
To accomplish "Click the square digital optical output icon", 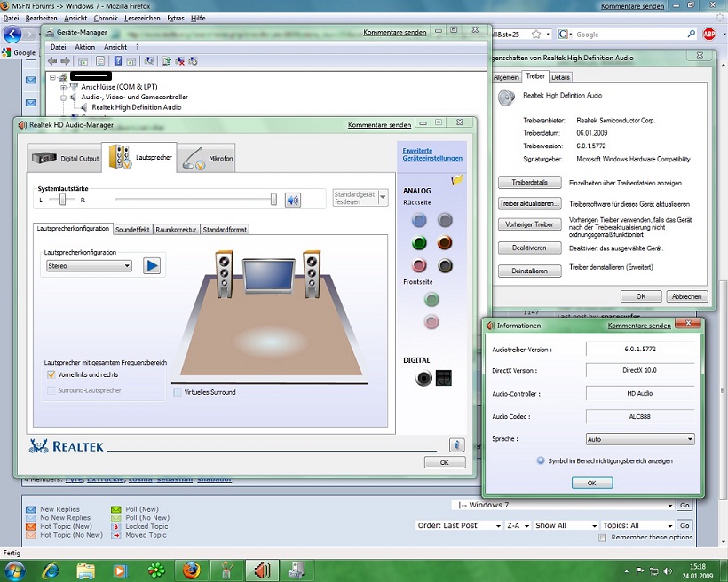I will coord(443,378).
